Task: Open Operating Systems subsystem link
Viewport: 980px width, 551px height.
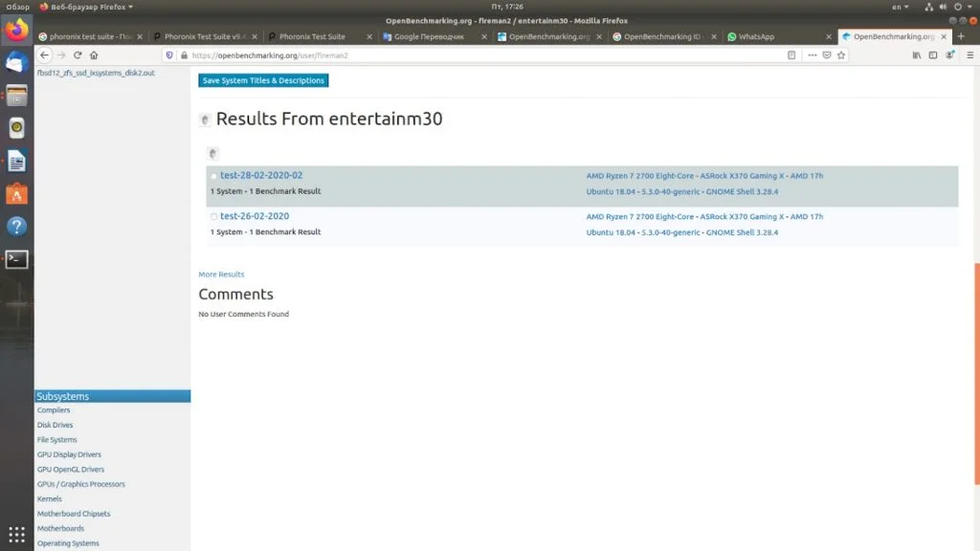Action: [x=68, y=543]
